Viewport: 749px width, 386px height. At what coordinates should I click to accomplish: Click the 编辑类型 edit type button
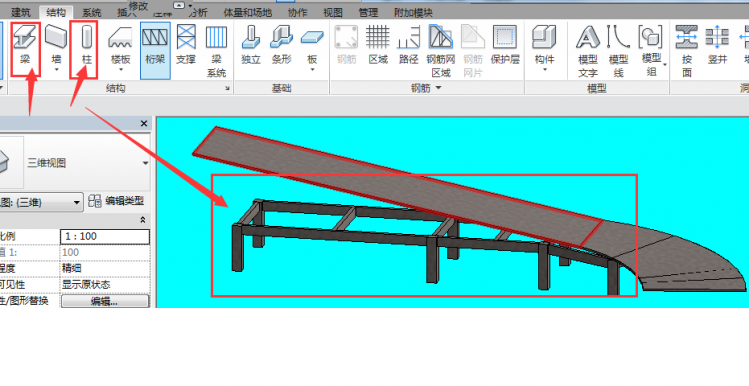117,201
